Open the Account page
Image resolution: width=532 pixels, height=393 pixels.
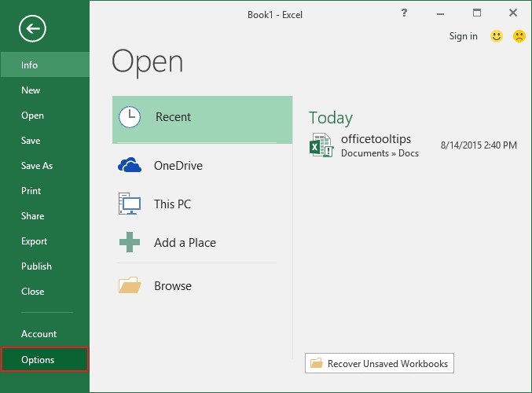coord(39,334)
